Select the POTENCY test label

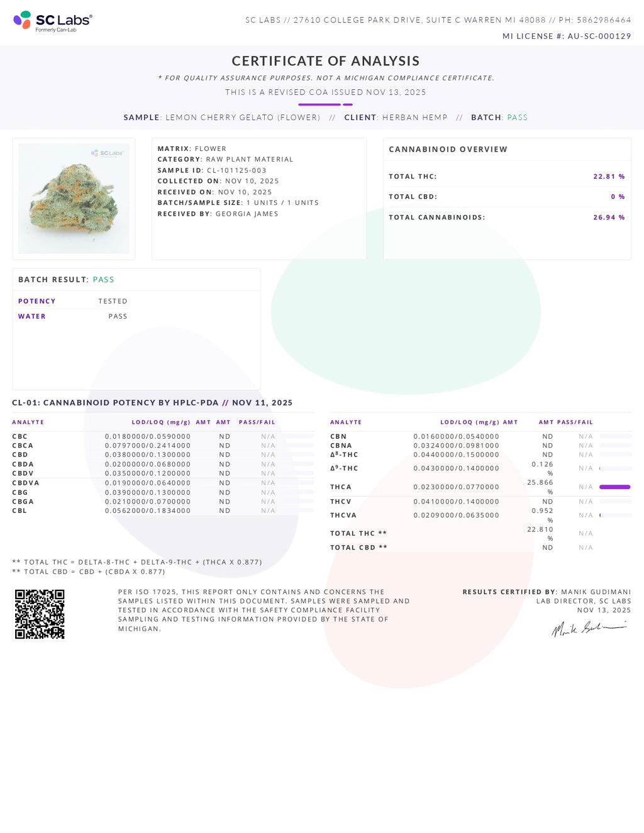[x=37, y=301]
